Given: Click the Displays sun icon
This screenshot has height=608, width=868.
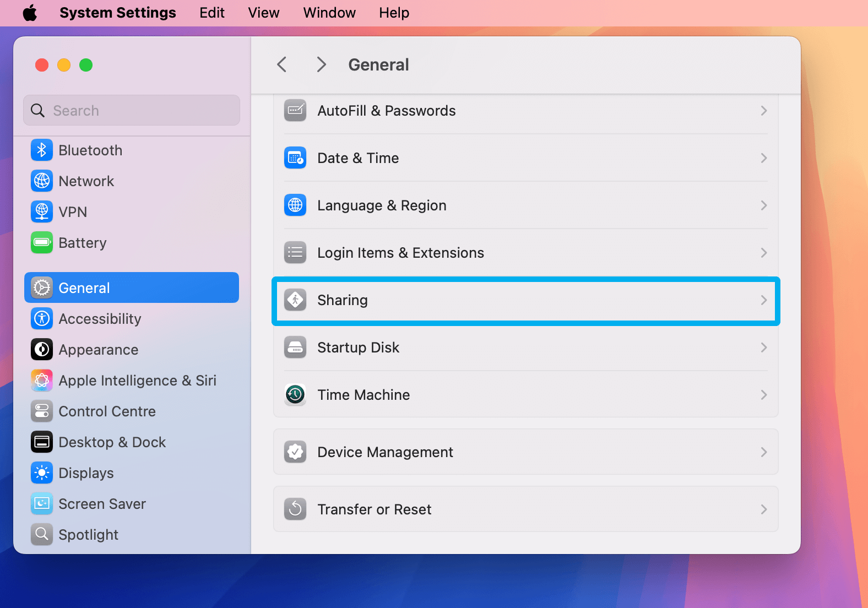Looking at the screenshot, I should (42, 473).
